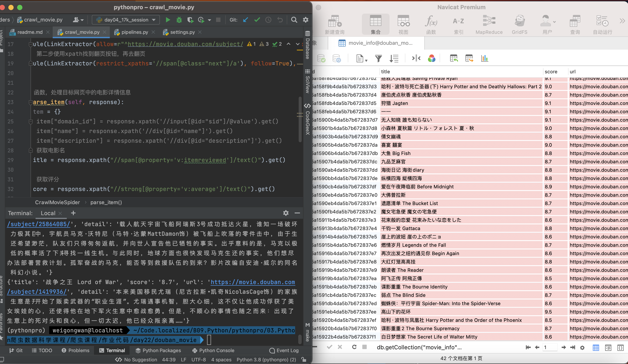The image size is (628, 364).
Task: Open Navicat 视图 views
Action: point(403,25)
